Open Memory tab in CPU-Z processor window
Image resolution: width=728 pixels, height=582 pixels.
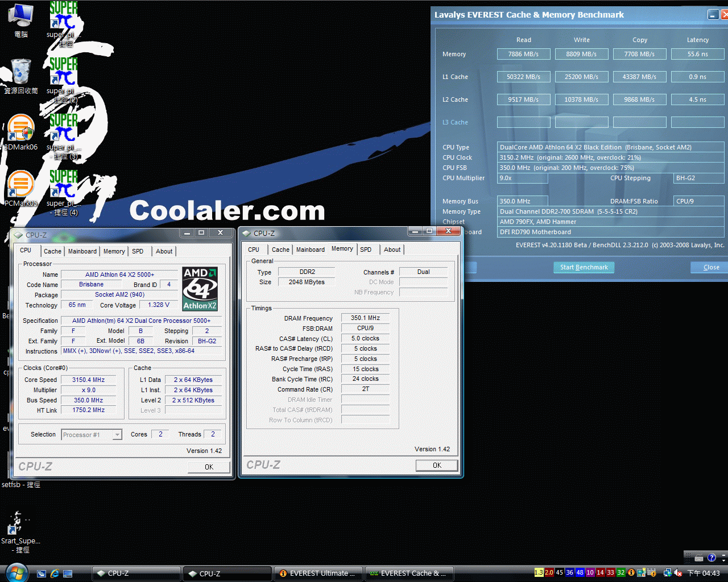pyautogui.click(x=114, y=251)
